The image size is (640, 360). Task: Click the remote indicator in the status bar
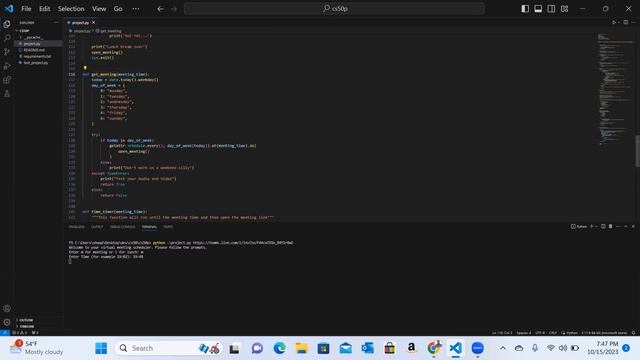pyautogui.click(x=4, y=333)
